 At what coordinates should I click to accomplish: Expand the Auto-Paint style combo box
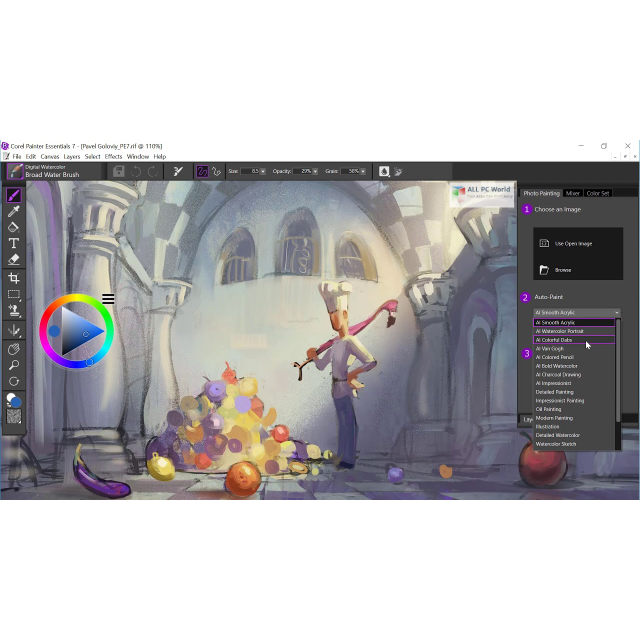[x=577, y=313]
